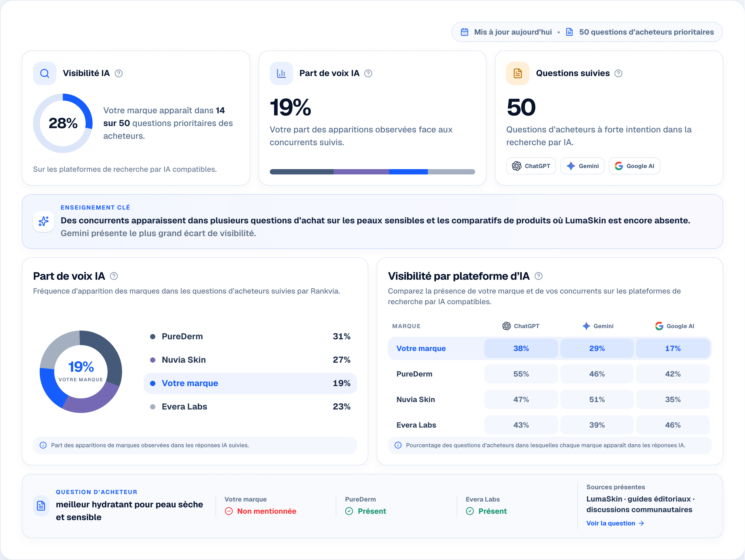Click PureDerm Gemini cell 46%
The image size is (745, 560).
click(x=597, y=374)
